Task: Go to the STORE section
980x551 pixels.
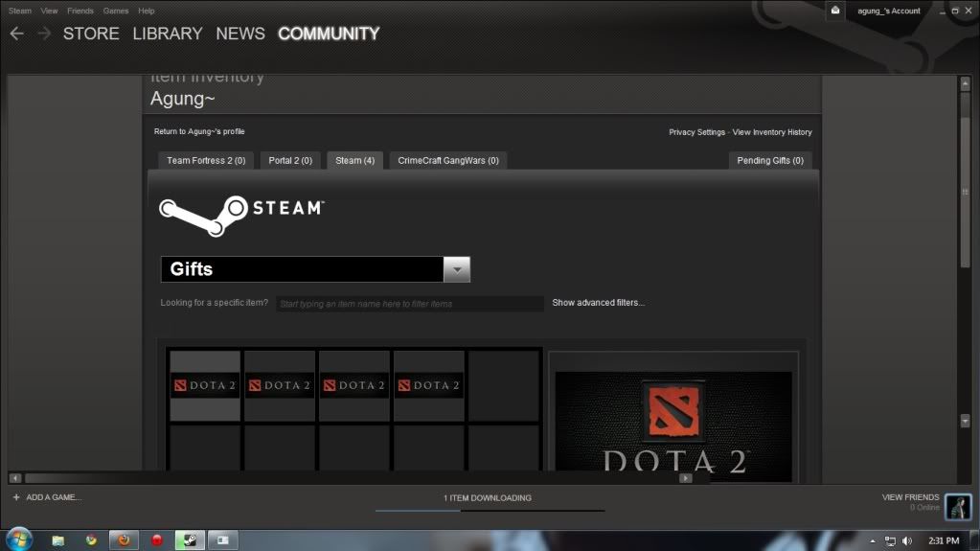Action: 91,34
